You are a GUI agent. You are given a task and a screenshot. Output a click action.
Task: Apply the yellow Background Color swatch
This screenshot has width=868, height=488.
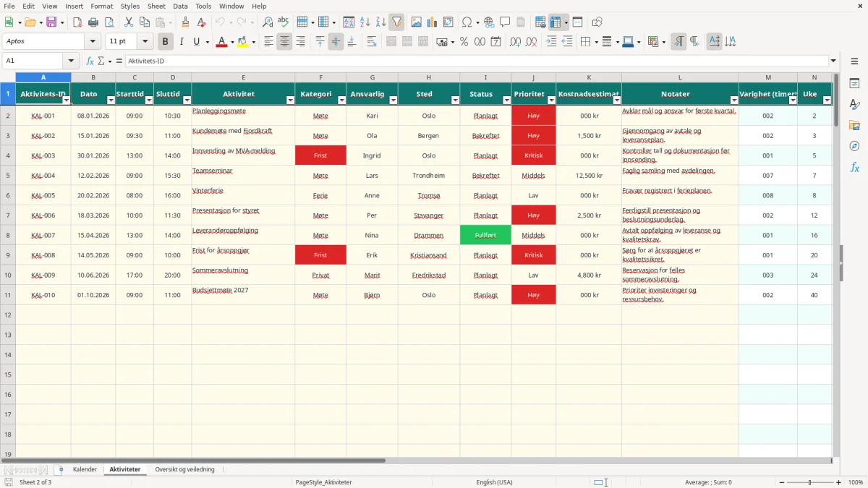(243, 42)
